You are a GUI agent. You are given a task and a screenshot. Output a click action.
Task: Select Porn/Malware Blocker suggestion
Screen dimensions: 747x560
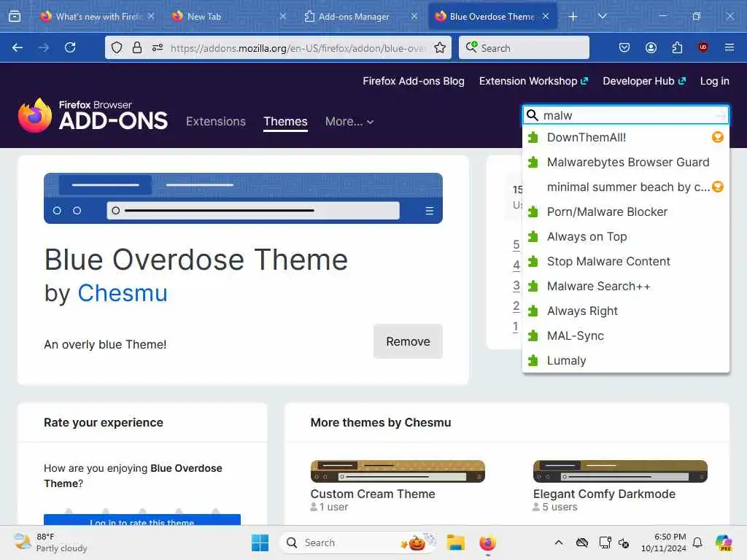pos(625,212)
